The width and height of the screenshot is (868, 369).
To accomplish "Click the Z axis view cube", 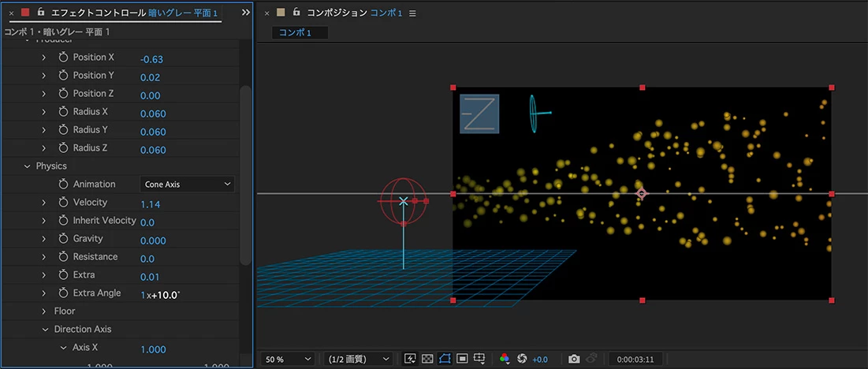I will [x=479, y=114].
